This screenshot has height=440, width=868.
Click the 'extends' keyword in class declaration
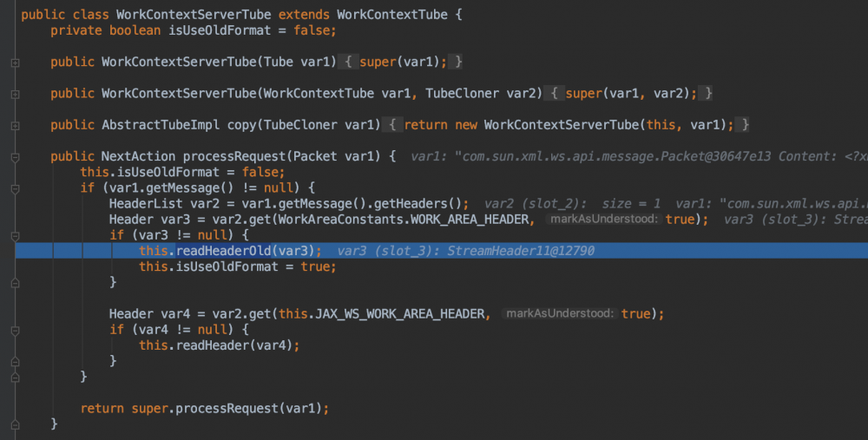[x=304, y=15]
